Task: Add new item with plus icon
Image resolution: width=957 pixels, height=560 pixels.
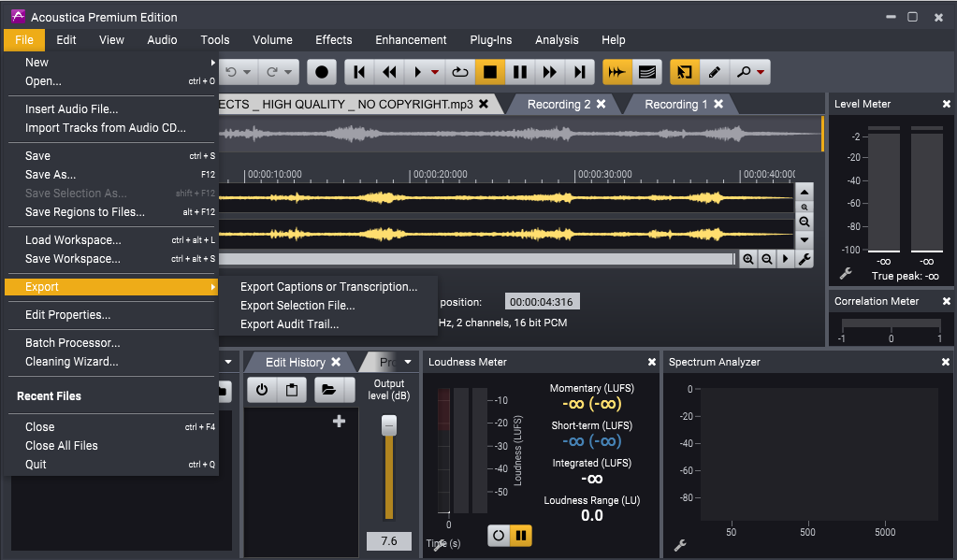Action: [340, 421]
